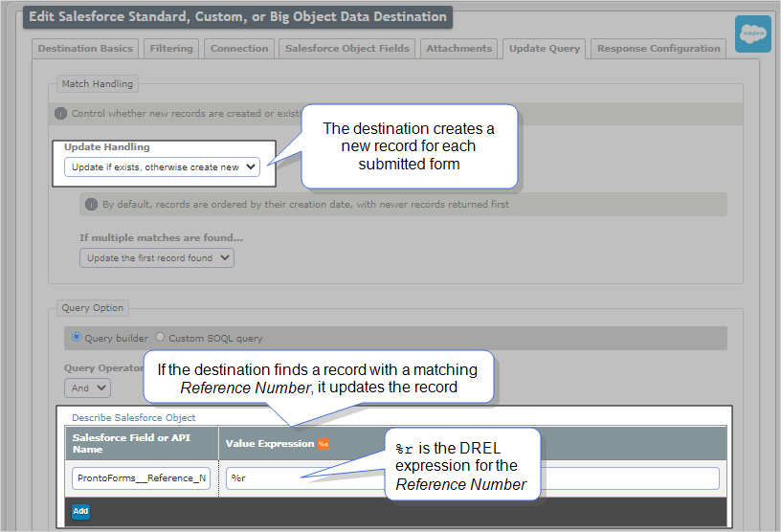
Task: Open the Salesforce Object Fields tab
Action: click(346, 48)
